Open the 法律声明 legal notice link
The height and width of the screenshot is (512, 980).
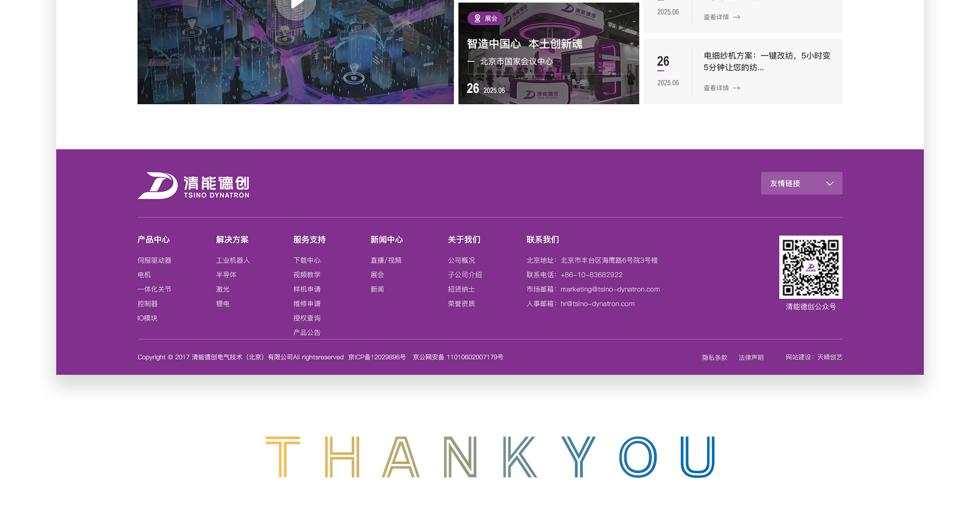click(750, 357)
